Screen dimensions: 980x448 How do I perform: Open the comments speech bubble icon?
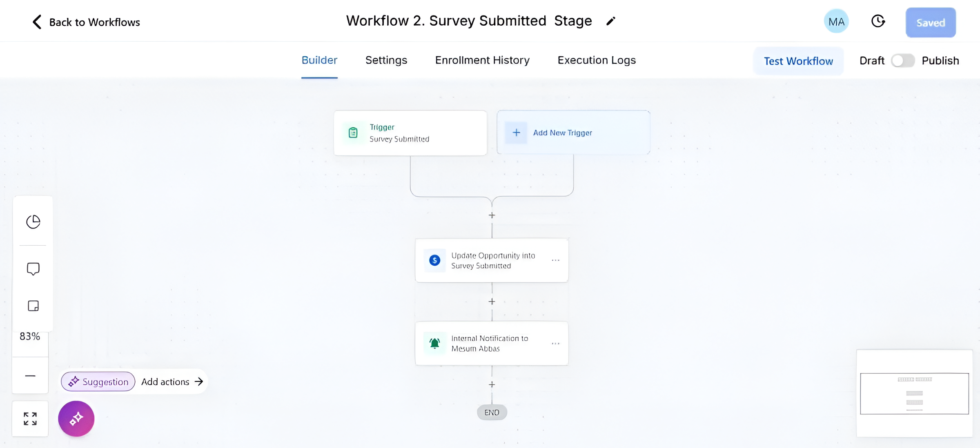click(33, 269)
